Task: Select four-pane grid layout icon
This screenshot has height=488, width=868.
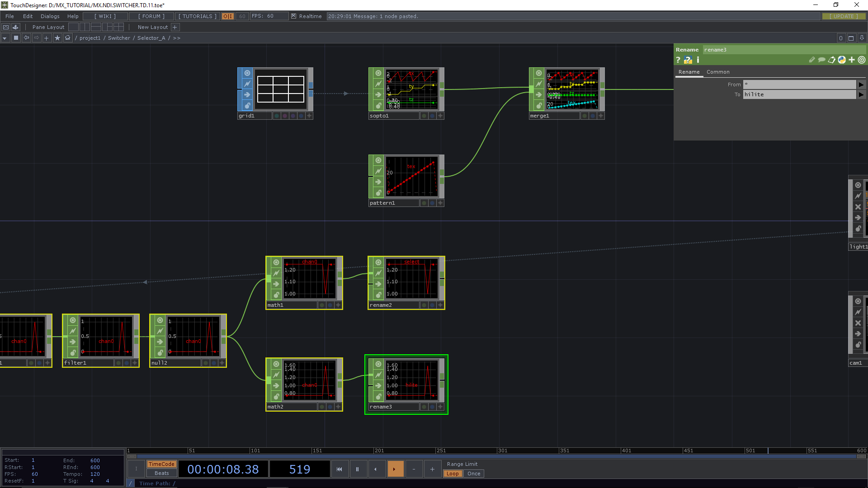Action: coord(119,27)
